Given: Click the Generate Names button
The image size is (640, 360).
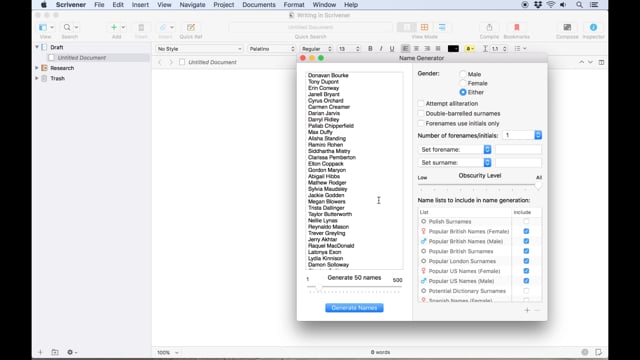Looking at the screenshot, I should click(354, 308).
